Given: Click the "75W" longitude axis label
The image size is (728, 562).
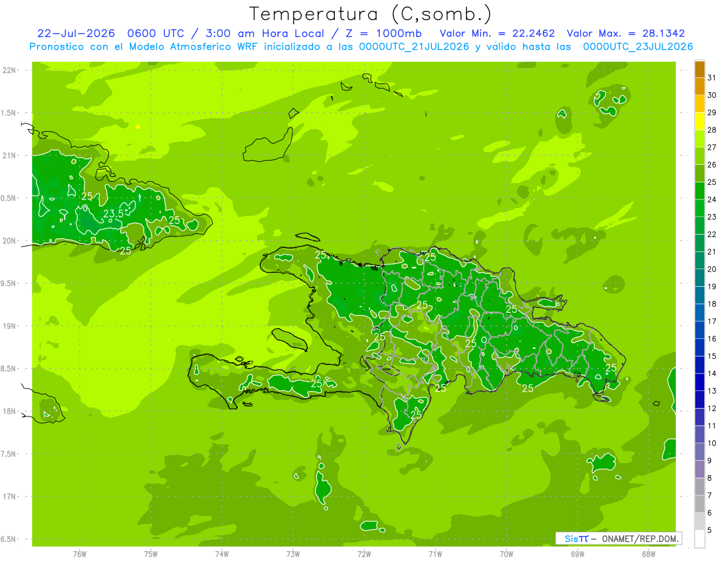Looking at the screenshot, I should tap(150, 554).
